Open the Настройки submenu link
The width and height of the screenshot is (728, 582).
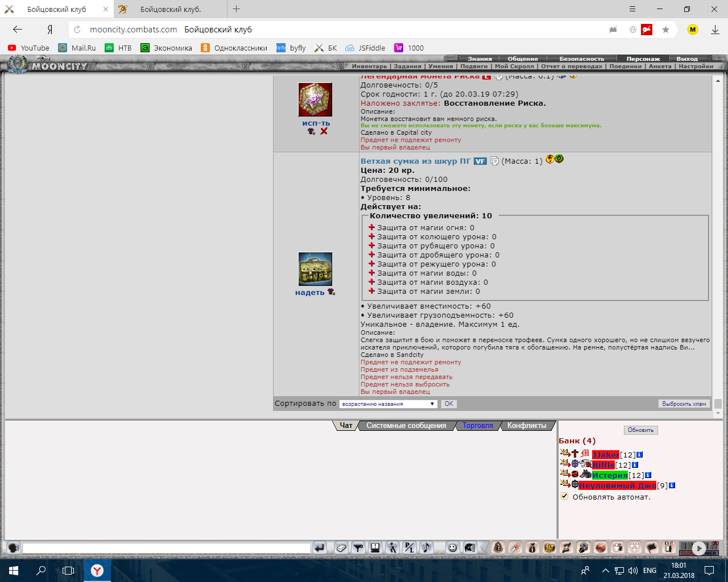point(696,66)
